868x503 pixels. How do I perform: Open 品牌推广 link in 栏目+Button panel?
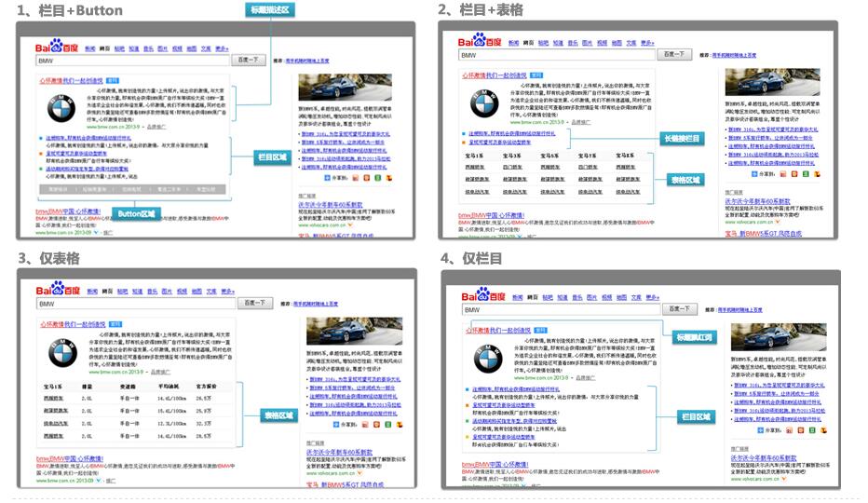[156, 127]
